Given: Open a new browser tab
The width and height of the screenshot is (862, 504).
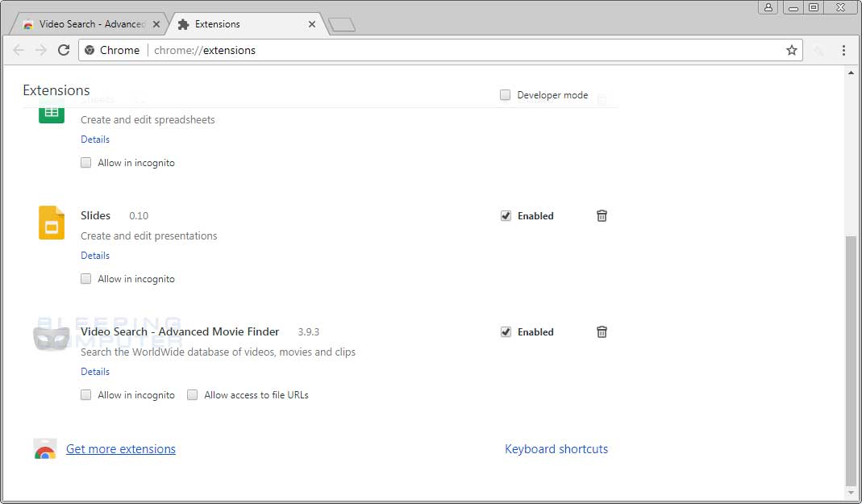Looking at the screenshot, I should point(342,24).
